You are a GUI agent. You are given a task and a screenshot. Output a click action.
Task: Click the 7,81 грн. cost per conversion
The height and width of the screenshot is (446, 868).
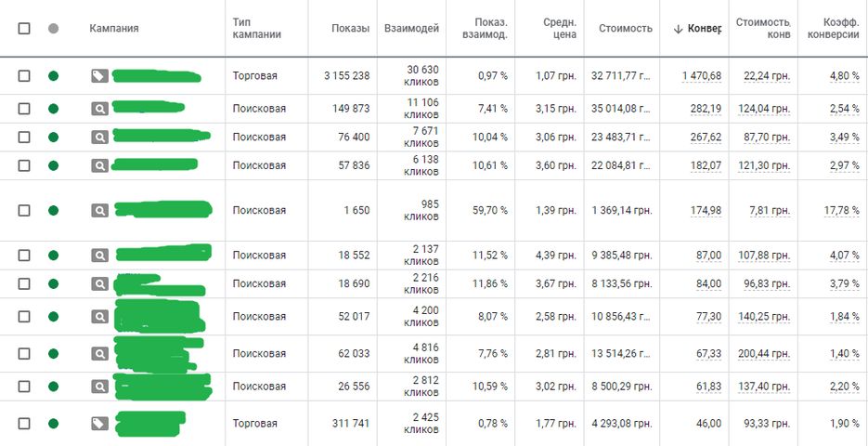point(770,211)
